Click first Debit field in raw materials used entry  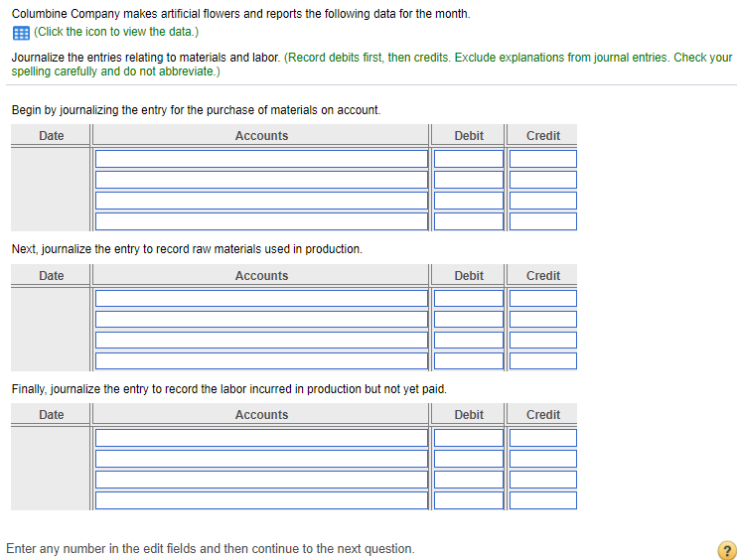pos(469,298)
